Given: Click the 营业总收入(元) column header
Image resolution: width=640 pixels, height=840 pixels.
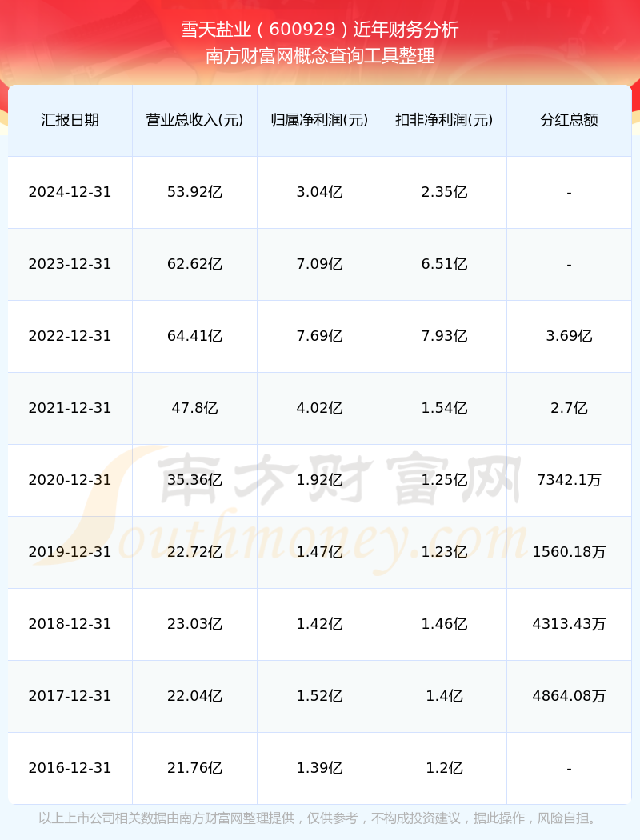Looking at the screenshot, I should click(x=195, y=120).
